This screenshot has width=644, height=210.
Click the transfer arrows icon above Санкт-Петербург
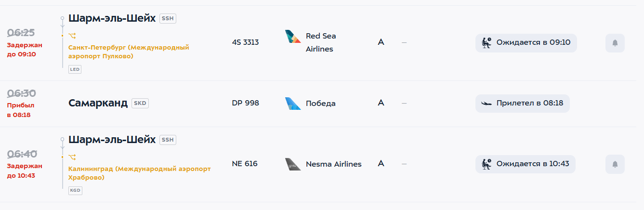point(72,36)
